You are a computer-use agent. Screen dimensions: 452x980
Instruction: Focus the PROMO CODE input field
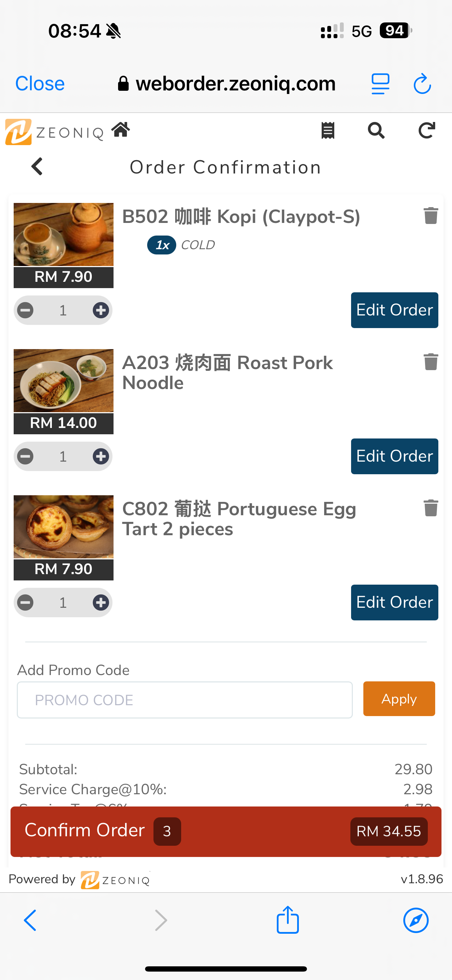pos(185,700)
